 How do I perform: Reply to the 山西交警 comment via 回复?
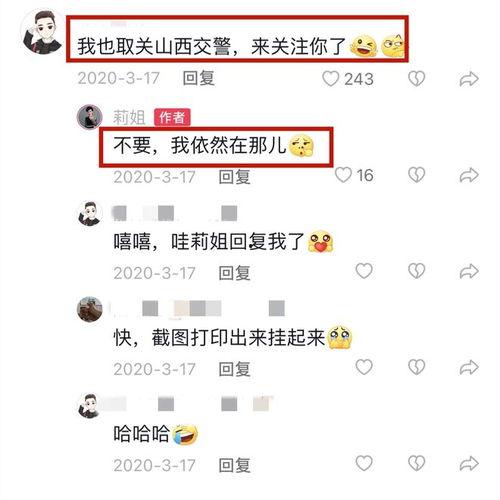(x=199, y=79)
